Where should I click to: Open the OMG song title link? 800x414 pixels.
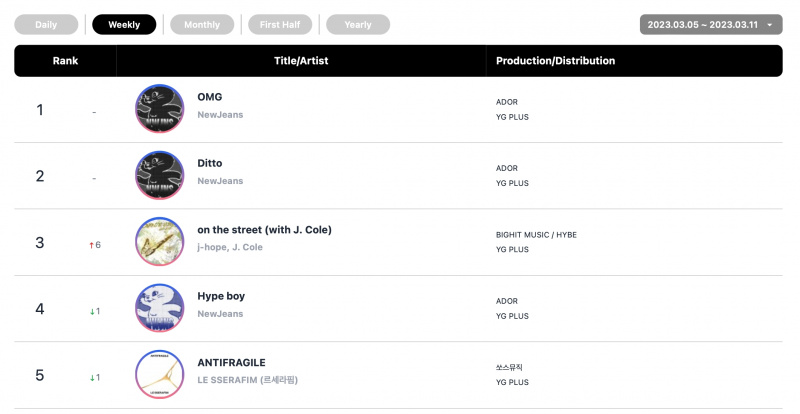(x=210, y=97)
